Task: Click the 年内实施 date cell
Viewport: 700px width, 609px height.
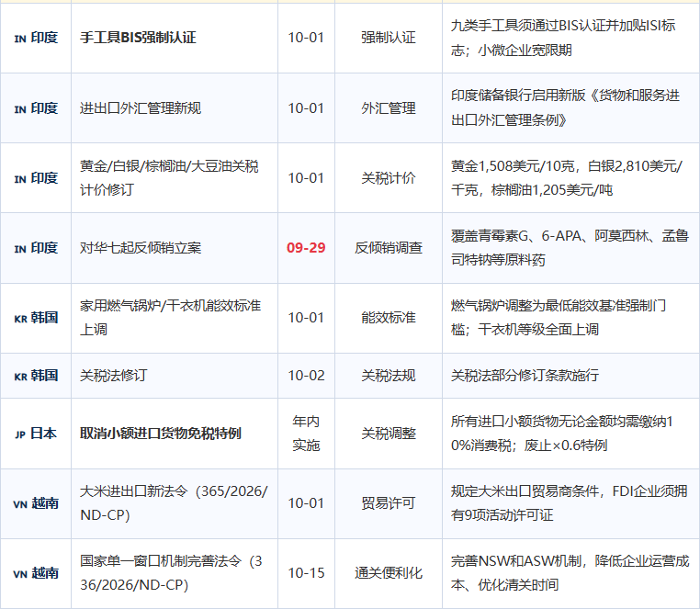Action: click(306, 433)
